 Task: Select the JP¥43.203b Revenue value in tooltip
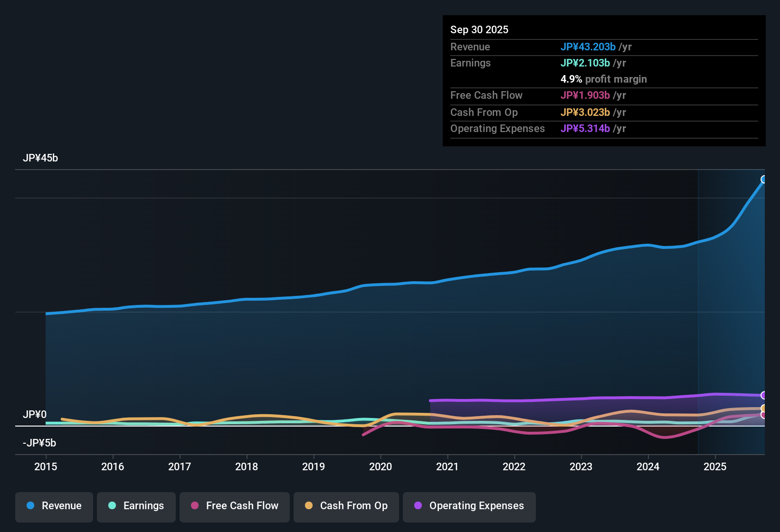(x=588, y=47)
